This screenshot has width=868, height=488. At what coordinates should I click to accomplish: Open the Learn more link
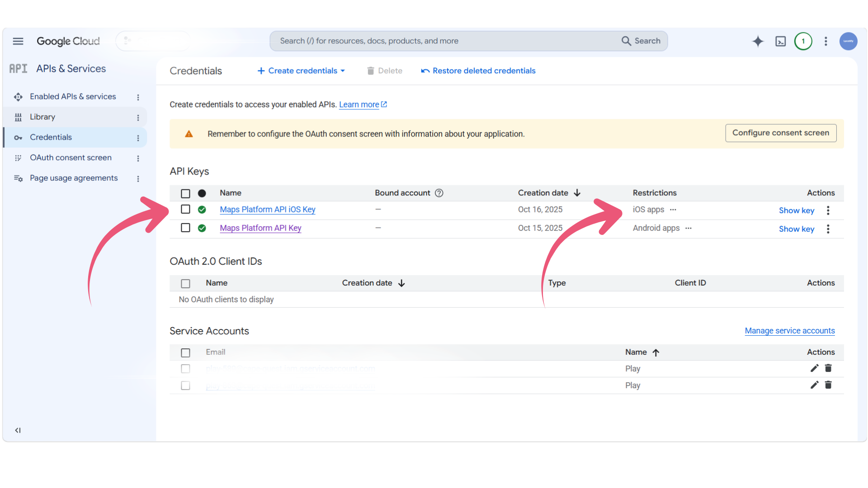(363, 105)
